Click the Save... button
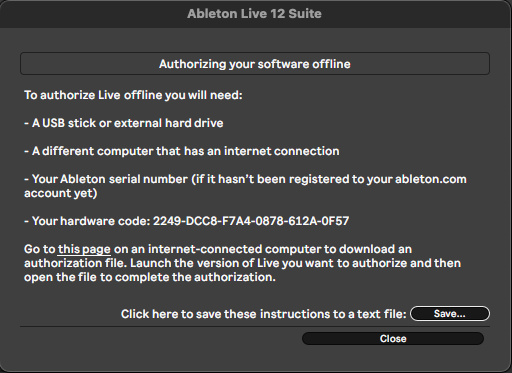 pos(450,314)
